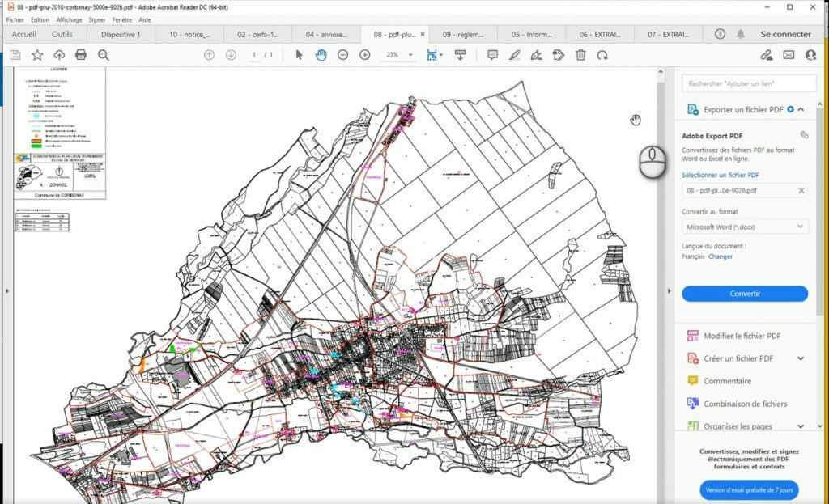Send file by email envelope icon
The image size is (829, 504).
click(x=789, y=55)
